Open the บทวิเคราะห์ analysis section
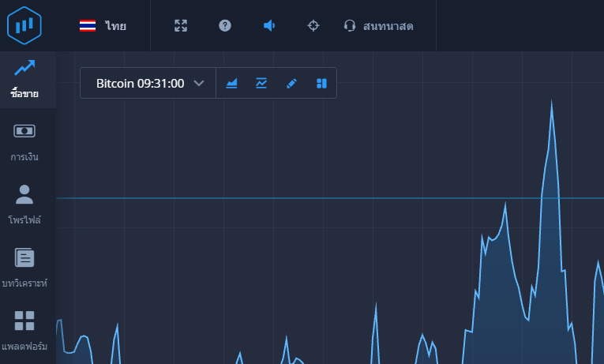This screenshot has height=364, width=604. tap(24, 268)
